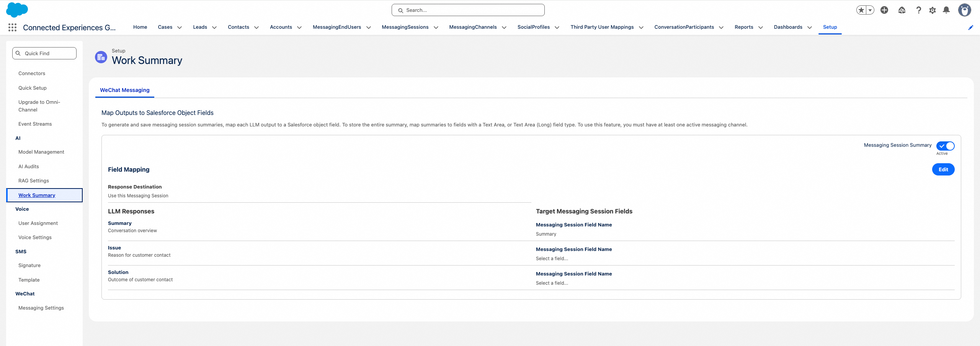Open the Help question mark icon

pos(918,10)
